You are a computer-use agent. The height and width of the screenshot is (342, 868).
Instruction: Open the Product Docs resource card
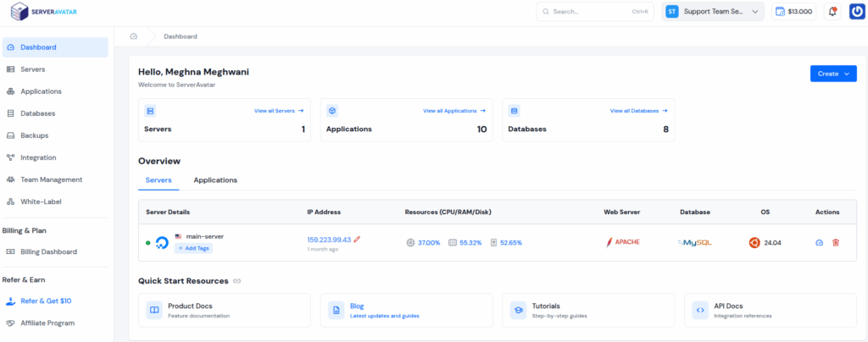pyautogui.click(x=224, y=310)
